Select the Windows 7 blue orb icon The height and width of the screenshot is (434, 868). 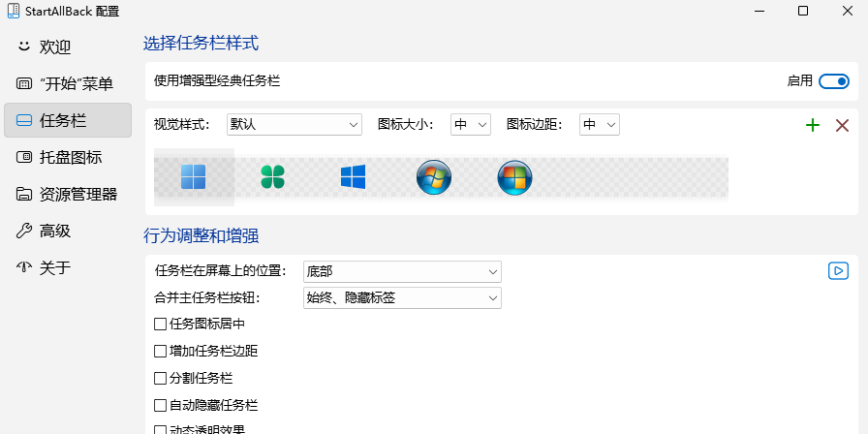coord(434,177)
